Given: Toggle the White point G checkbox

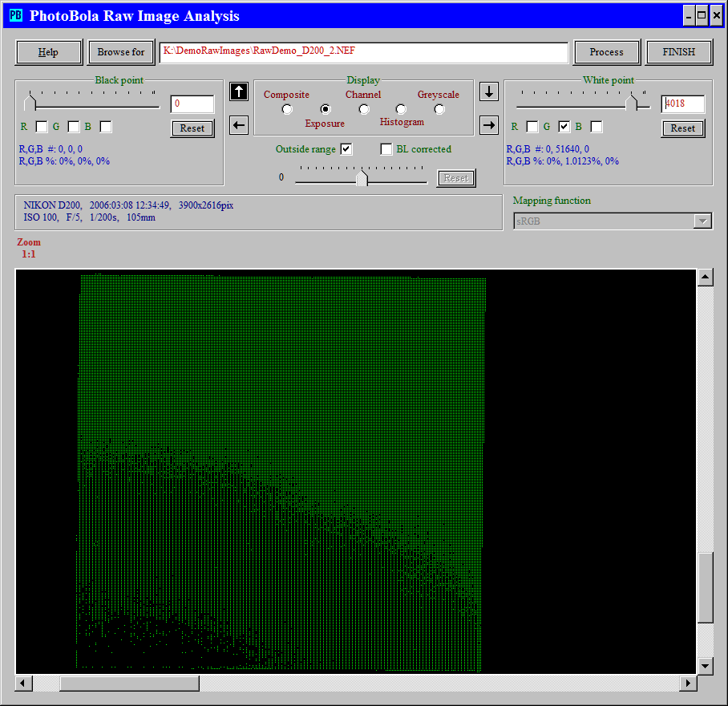Looking at the screenshot, I should (564, 127).
